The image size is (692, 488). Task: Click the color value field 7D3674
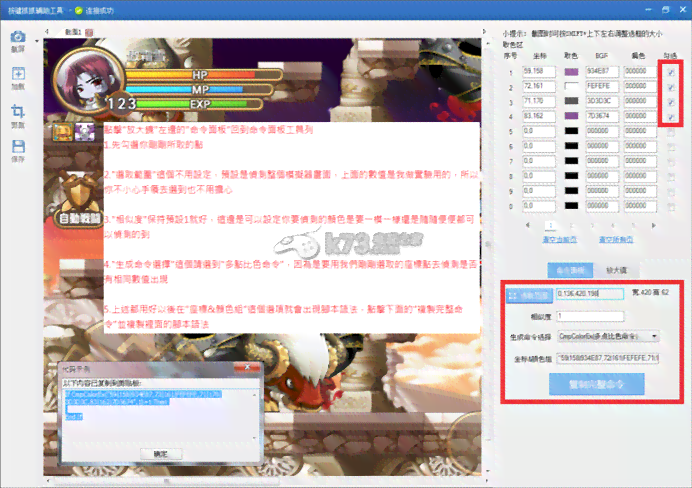(x=602, y=116)
